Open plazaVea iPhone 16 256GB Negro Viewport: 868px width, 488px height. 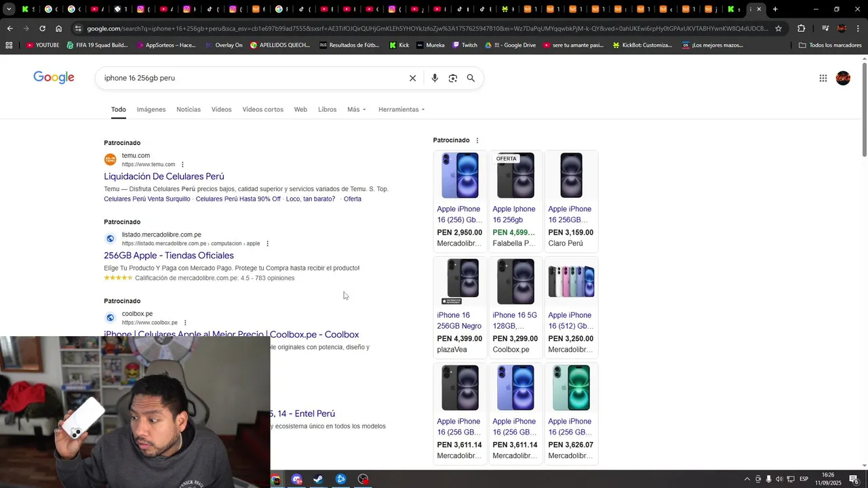click(x=460, y=306)
